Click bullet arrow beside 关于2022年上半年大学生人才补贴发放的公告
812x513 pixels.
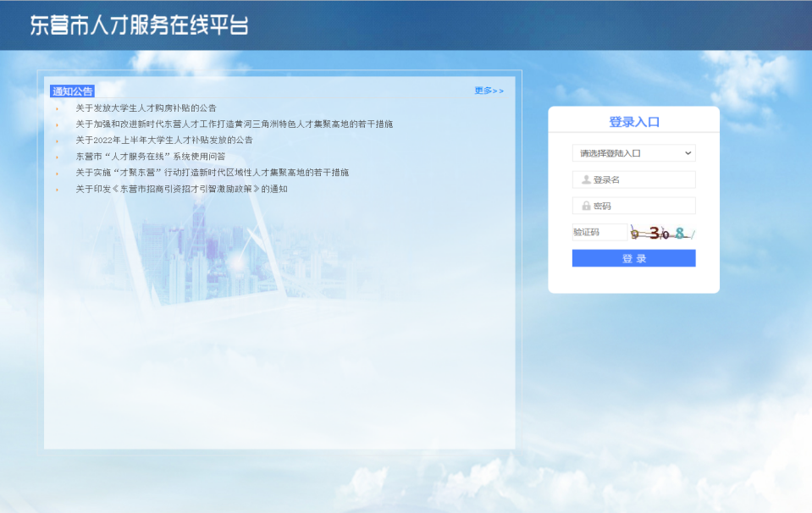click(57, 141)
